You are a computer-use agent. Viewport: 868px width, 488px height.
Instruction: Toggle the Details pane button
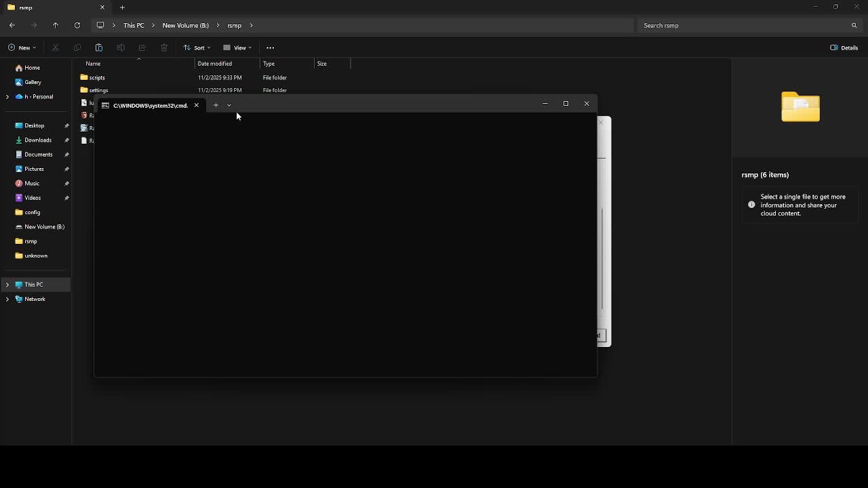click(844, 47)
